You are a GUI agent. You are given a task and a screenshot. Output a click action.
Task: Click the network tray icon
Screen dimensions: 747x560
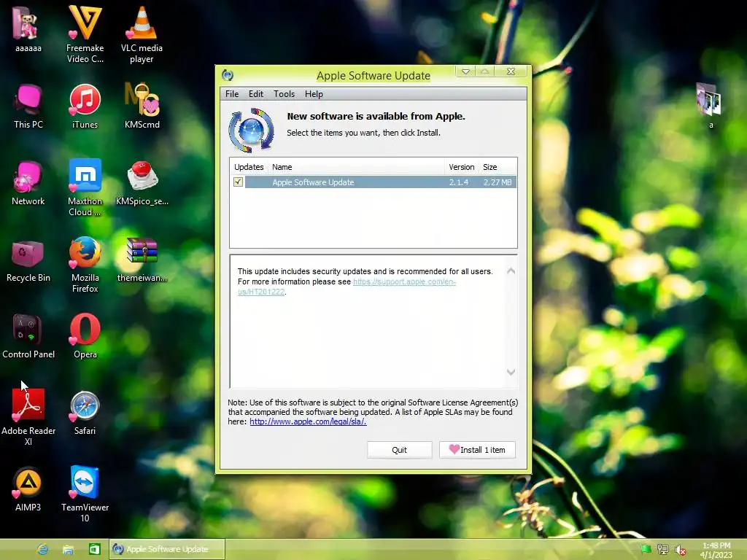(662, 550)
